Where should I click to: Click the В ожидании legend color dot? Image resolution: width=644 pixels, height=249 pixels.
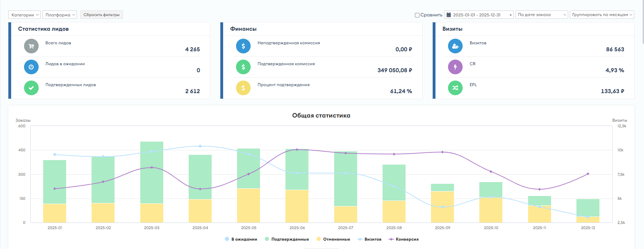click(227, 239)
